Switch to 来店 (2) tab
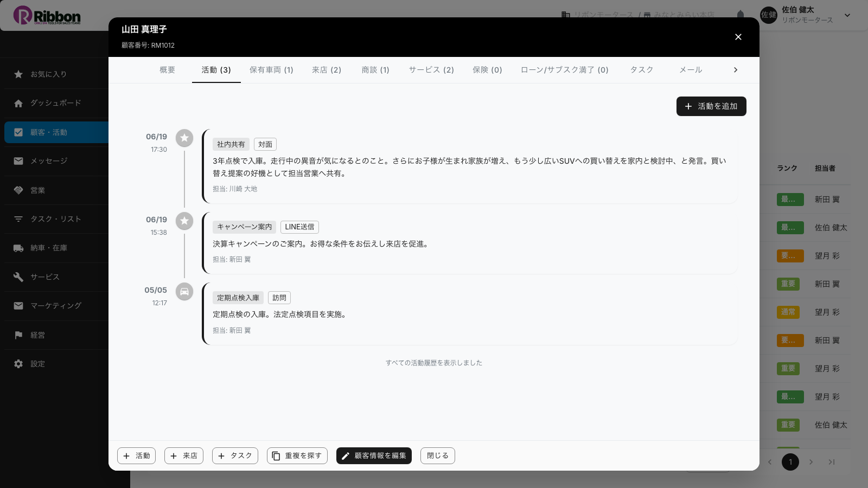 327,70
